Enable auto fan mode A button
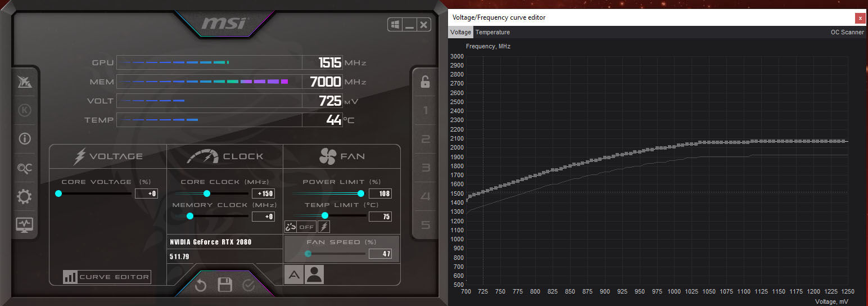Image resolution: width=868 pixels, height=306 pixels. (293, 274)
